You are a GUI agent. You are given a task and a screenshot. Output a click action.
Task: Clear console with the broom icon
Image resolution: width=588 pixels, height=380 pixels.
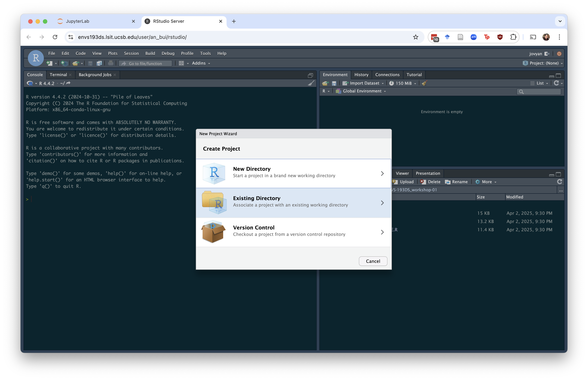(x=311, y=83)
